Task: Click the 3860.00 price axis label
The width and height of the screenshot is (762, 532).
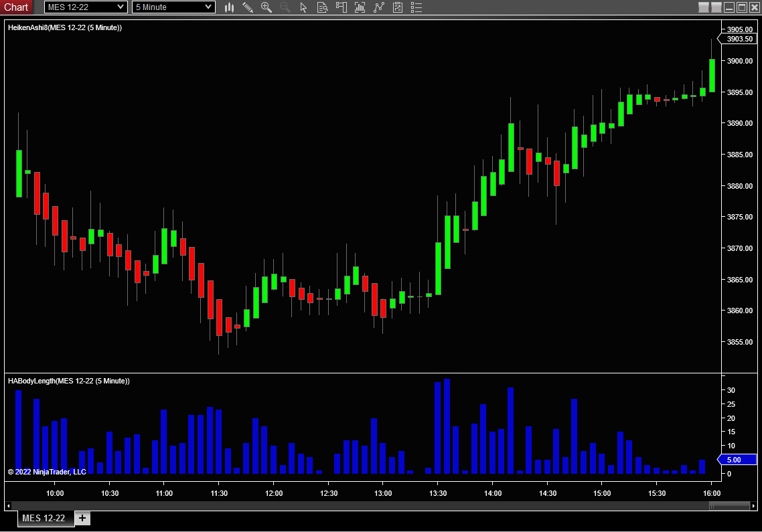Action: coord(740,311)
